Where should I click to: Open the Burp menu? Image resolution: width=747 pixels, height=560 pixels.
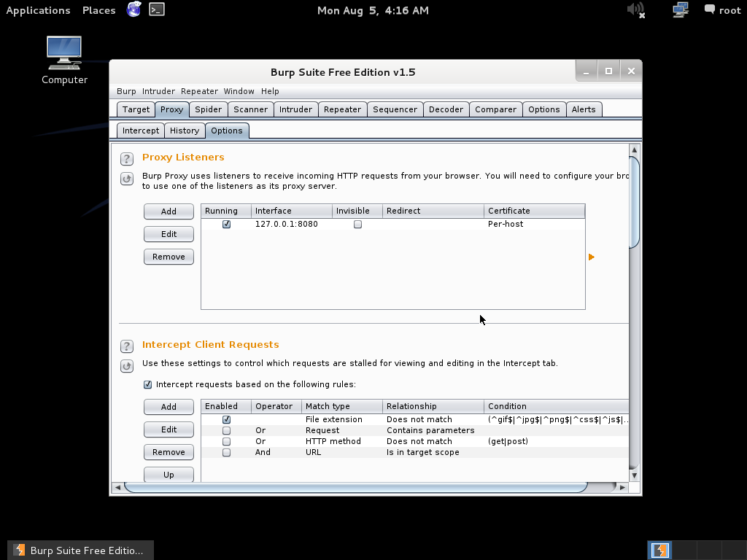[x=126, y=91]
